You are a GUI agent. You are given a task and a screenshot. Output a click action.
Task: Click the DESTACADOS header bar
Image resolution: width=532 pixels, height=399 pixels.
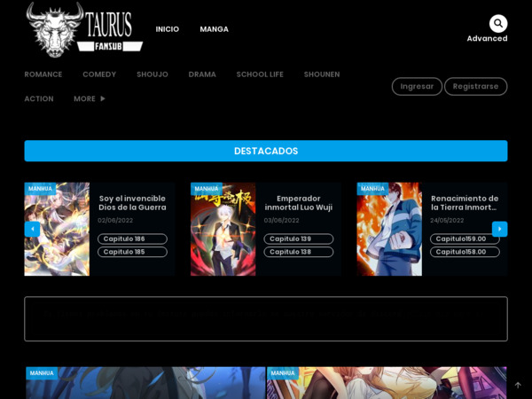coord(266,151)
